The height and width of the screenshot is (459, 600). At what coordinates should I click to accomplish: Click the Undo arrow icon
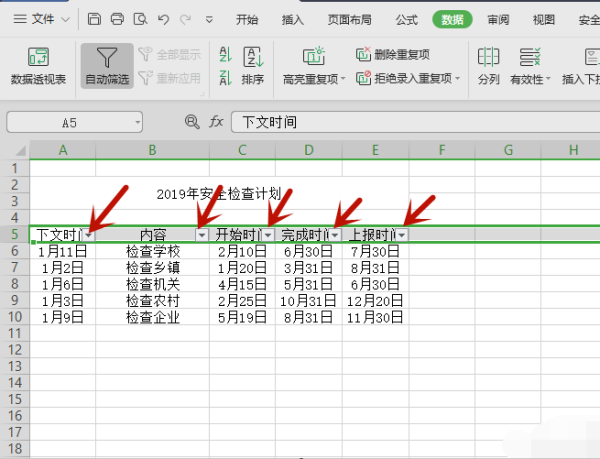(x=164, y=19)
